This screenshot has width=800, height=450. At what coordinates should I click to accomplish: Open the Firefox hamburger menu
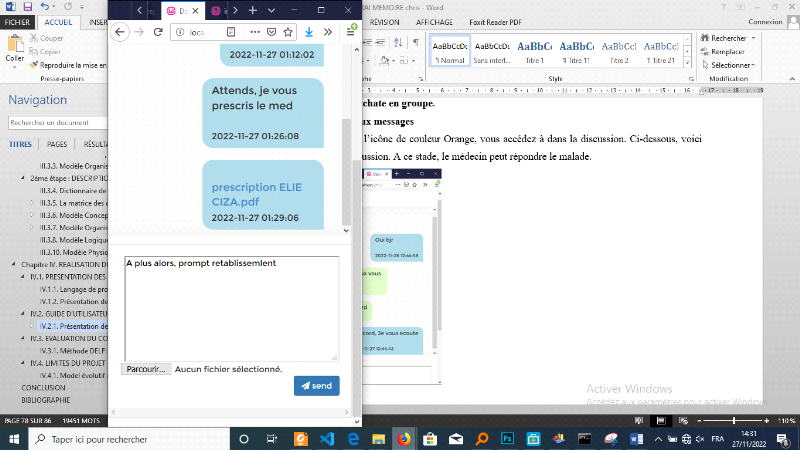click(351, 32)
